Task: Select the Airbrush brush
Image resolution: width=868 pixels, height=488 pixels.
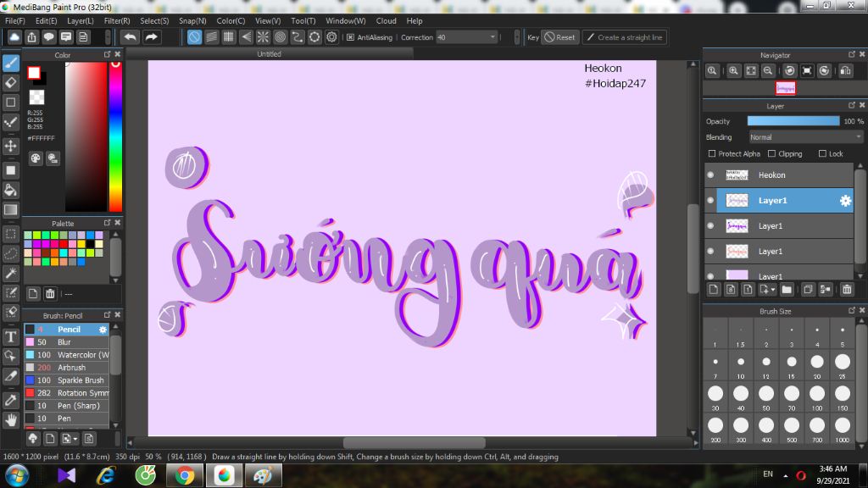Action: tap(66, 368)
